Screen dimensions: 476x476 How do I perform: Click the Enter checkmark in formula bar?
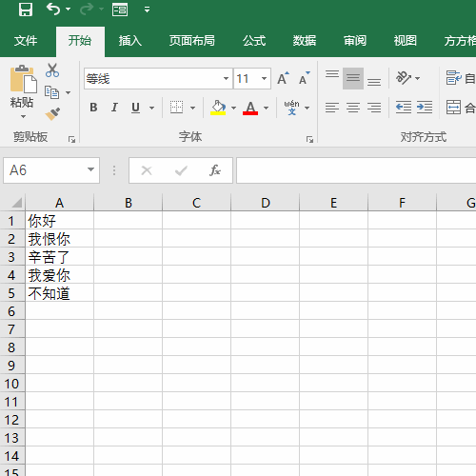pyautogui.click(x=181, y=170)
